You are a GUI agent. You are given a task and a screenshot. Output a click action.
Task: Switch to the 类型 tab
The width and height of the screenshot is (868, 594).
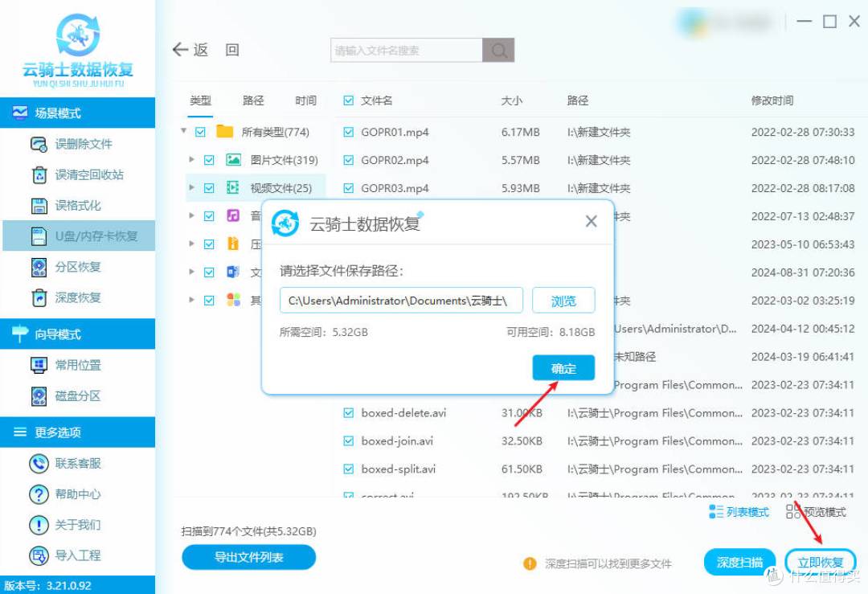(200, 100)
